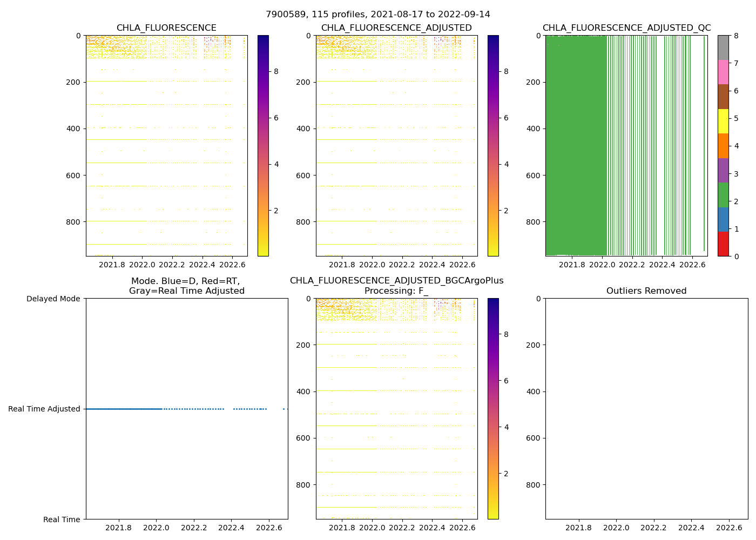
Task: Click the figure title starting with 7900589
Action: [x=377, y=15]
